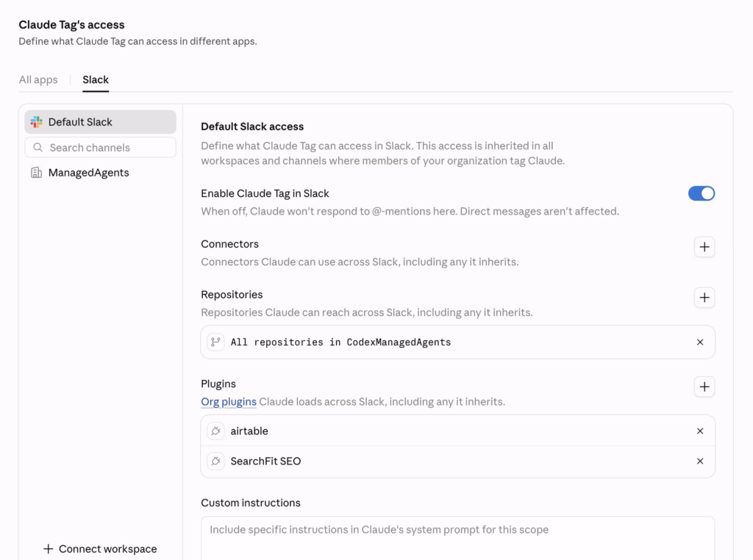
Task: Click the git branch icon beside repositories
Action: pos(215,342)
